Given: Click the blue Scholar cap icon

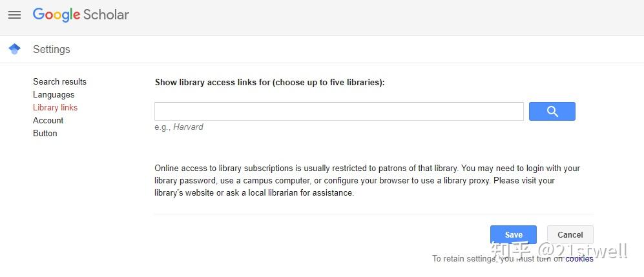Looking at the screenshot, I should 15,49.
